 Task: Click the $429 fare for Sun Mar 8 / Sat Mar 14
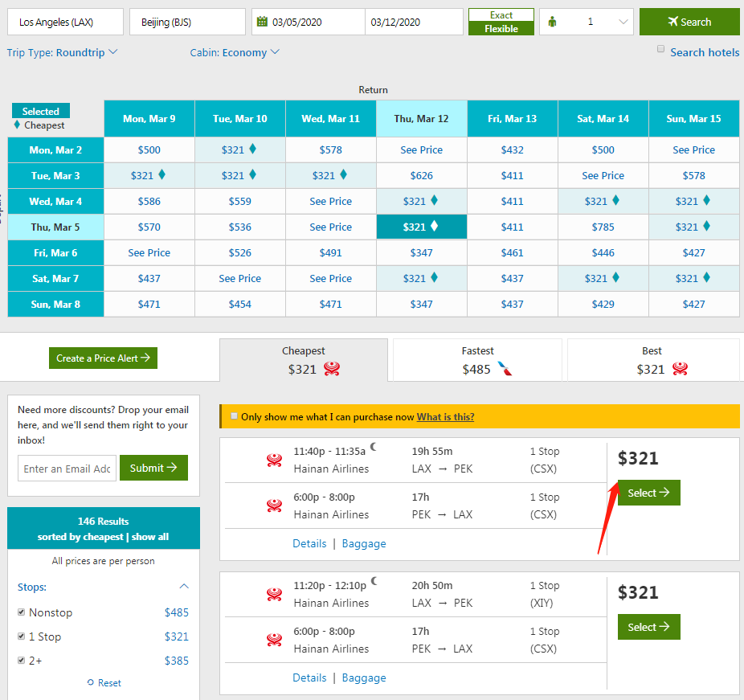(603, 305)
